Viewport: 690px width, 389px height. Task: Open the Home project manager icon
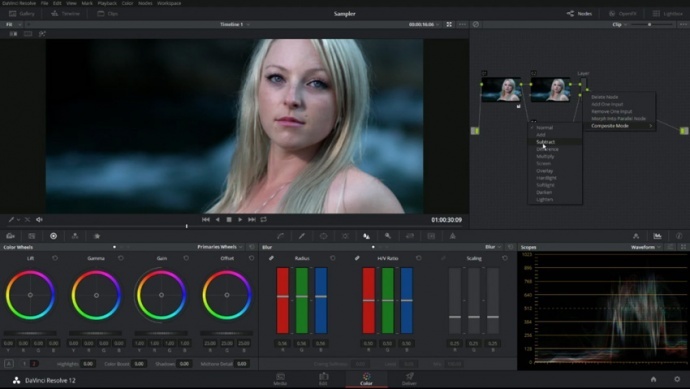(x=653, y=379)
